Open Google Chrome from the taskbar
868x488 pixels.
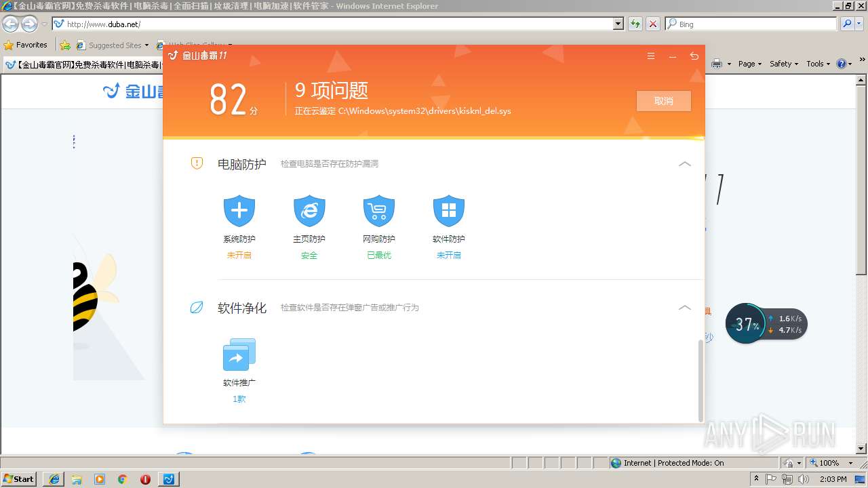pos(123,479)
